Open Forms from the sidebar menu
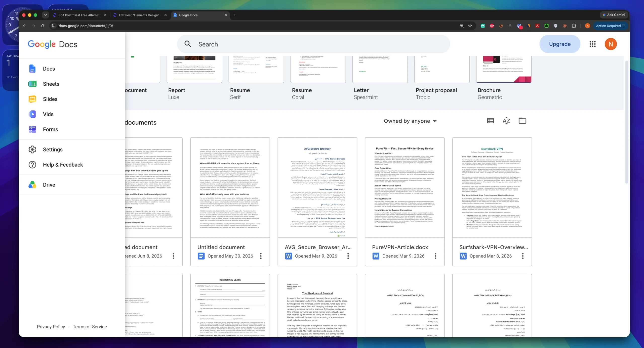 [72, 129]
